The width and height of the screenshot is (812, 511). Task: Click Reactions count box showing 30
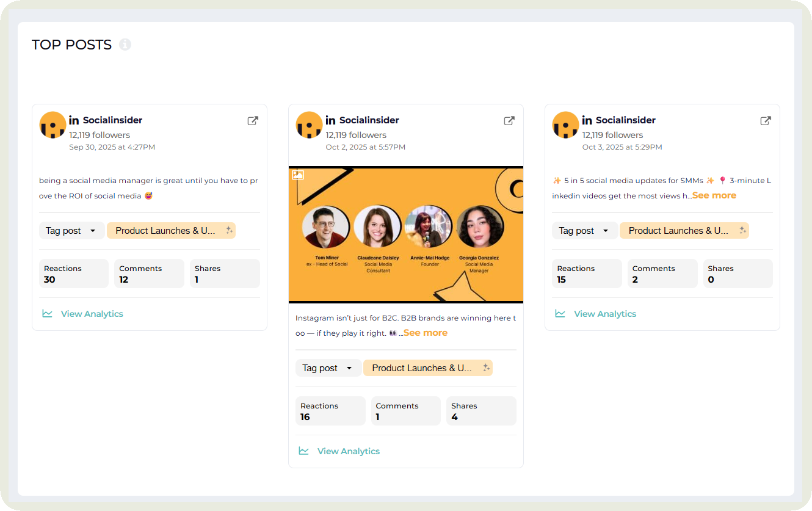pos(73,274)
